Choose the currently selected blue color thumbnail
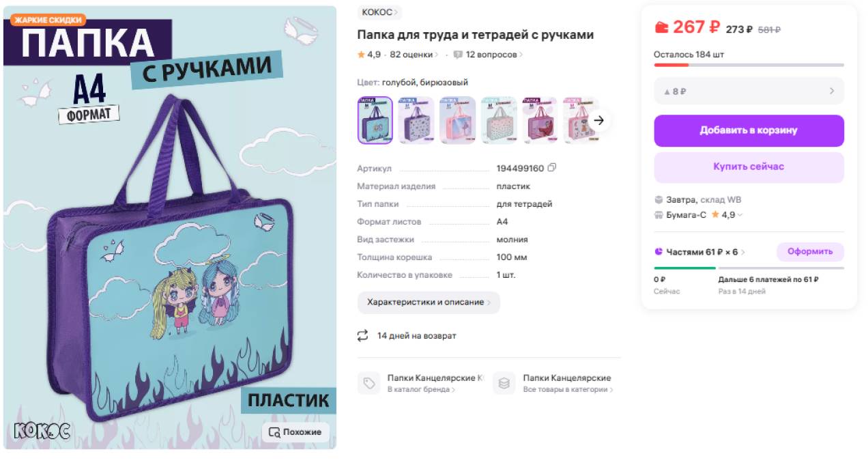 pyautogui.click(x=375, y=120)
